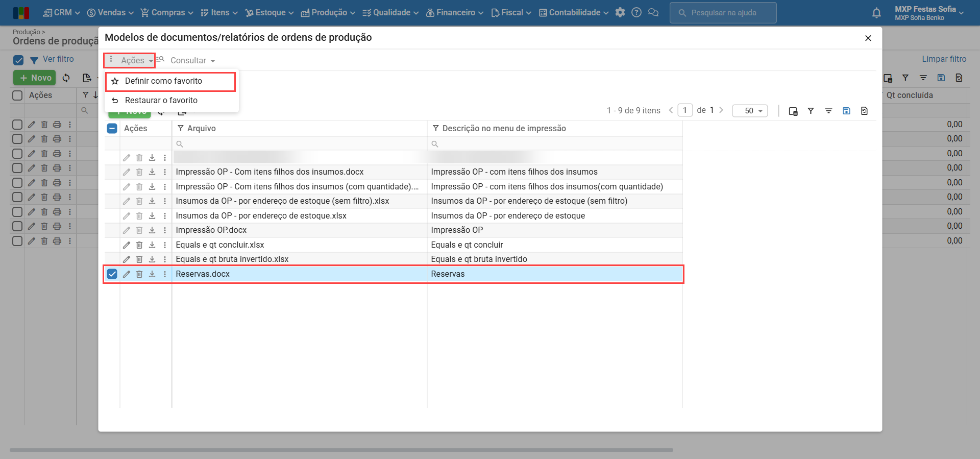Click save icon in Ordens de produção toolbar
The image size is (980, 459).
(941, 78)
